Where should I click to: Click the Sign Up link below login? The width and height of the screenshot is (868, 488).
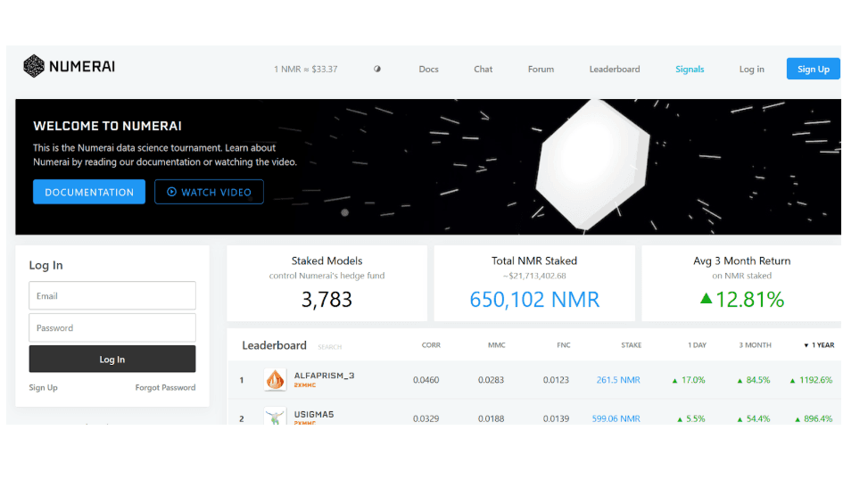pos(43,387)
